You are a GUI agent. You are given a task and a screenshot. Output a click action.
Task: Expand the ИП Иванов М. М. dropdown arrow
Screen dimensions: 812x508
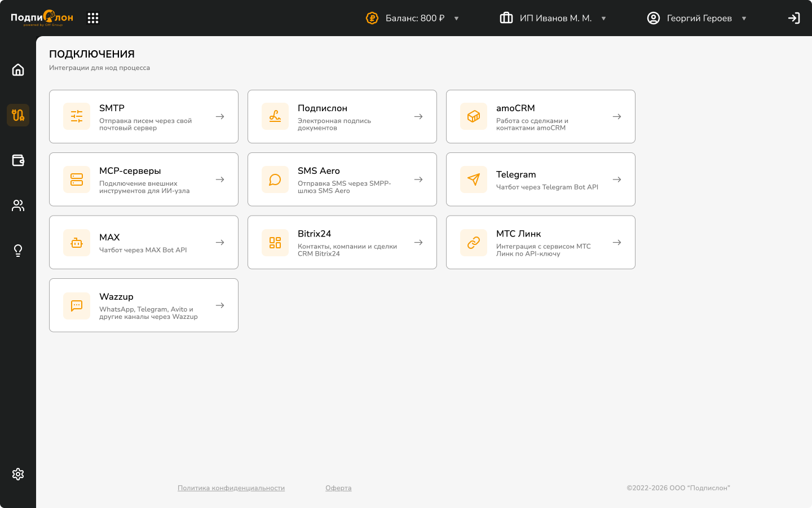click(603, 19)
